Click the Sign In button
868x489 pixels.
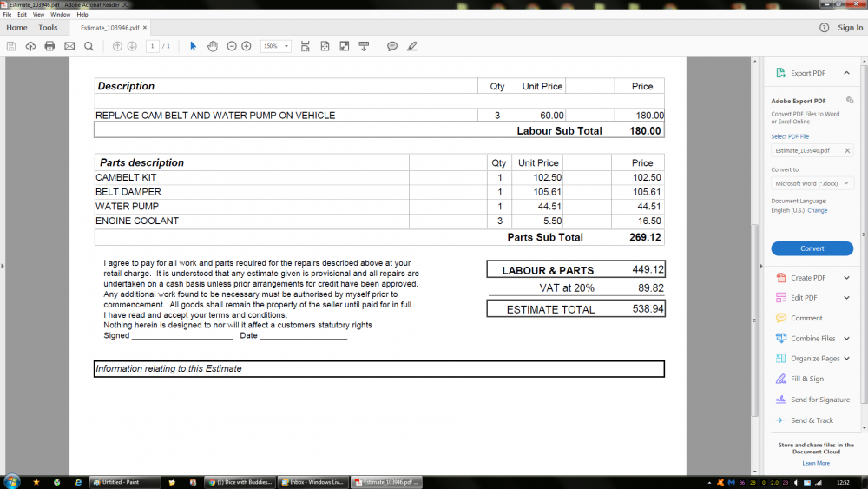pos(850,28)
